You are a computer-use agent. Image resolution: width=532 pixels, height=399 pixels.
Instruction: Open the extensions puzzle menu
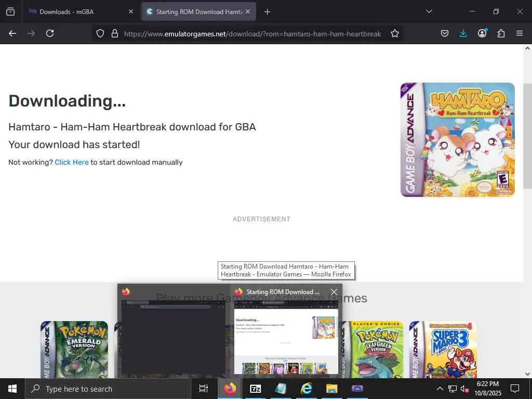pyautogui.click(x=501, y=33)
